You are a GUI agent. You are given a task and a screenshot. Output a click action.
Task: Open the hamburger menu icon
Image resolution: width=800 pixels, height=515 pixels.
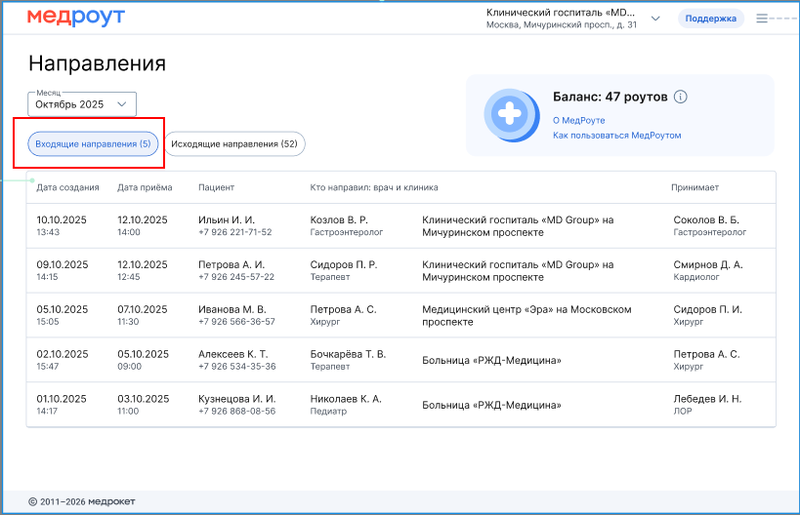click(x=762, y=19)
